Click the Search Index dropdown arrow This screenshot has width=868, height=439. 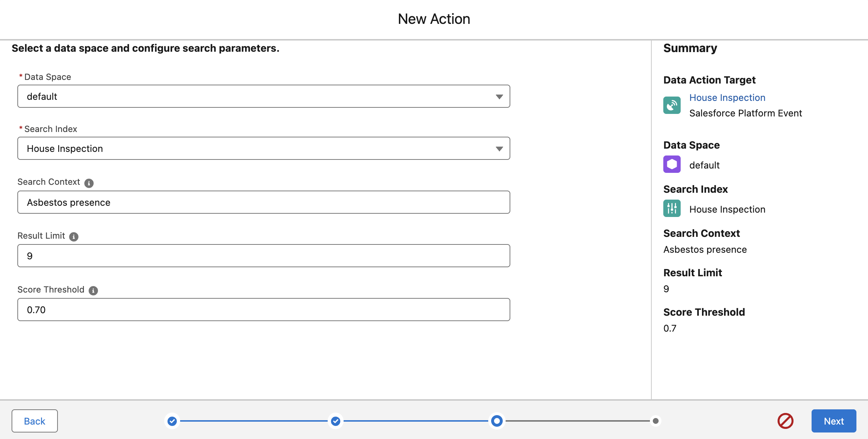pos(499,149)
